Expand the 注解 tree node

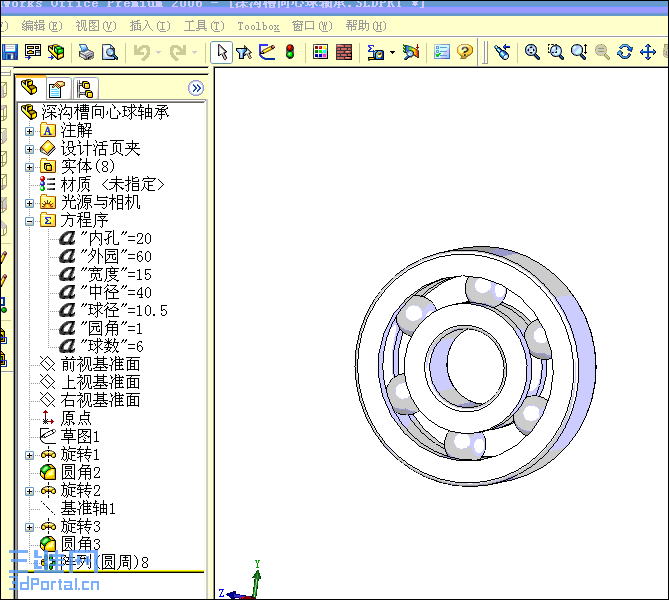29,131
